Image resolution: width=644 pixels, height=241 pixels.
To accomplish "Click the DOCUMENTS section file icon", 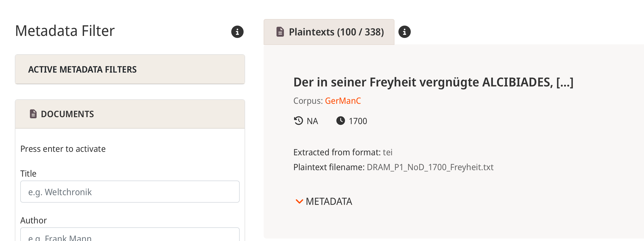I will (33, 114).
